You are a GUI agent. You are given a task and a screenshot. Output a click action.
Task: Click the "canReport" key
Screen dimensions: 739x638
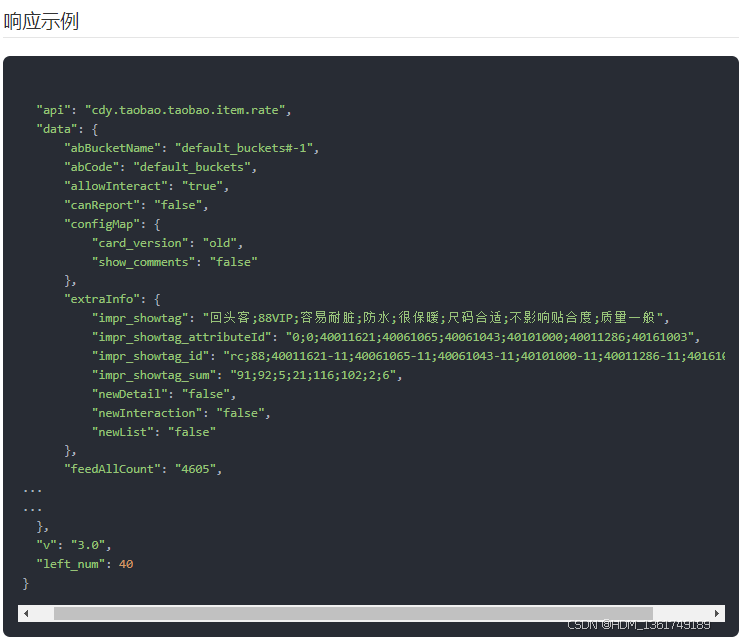(102, 205)
